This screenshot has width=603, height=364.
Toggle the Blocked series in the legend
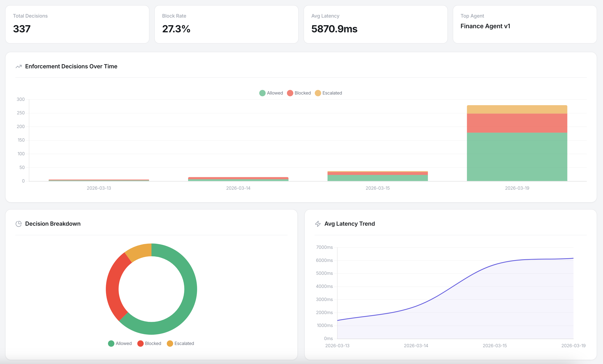coord(299,93)
